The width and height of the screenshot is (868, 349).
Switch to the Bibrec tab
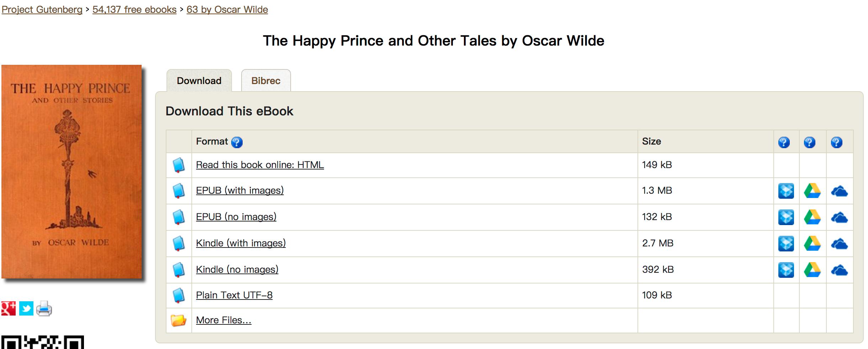(266, 81)
